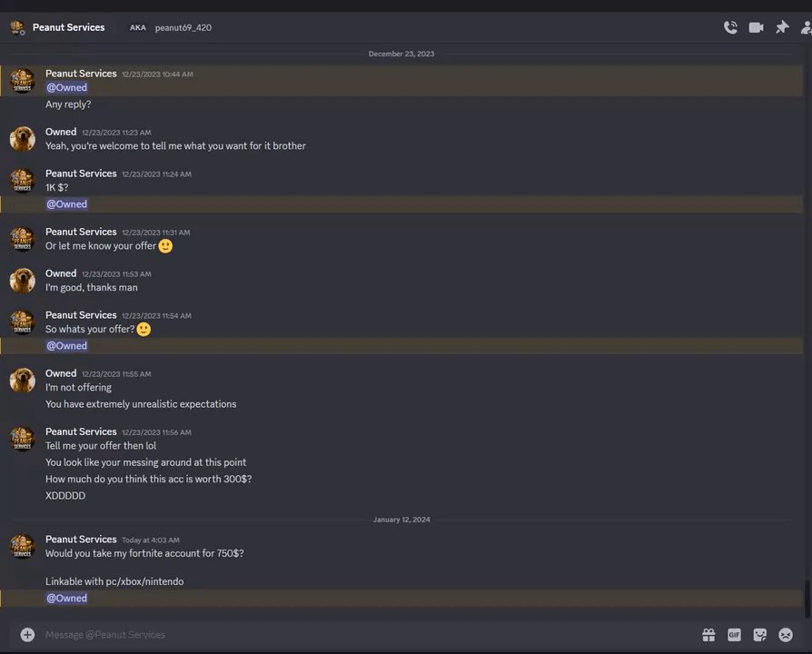Click Peanut Services username on fortnite message
Viewport: 812px width, 654px height.
(x=81, y=539)
